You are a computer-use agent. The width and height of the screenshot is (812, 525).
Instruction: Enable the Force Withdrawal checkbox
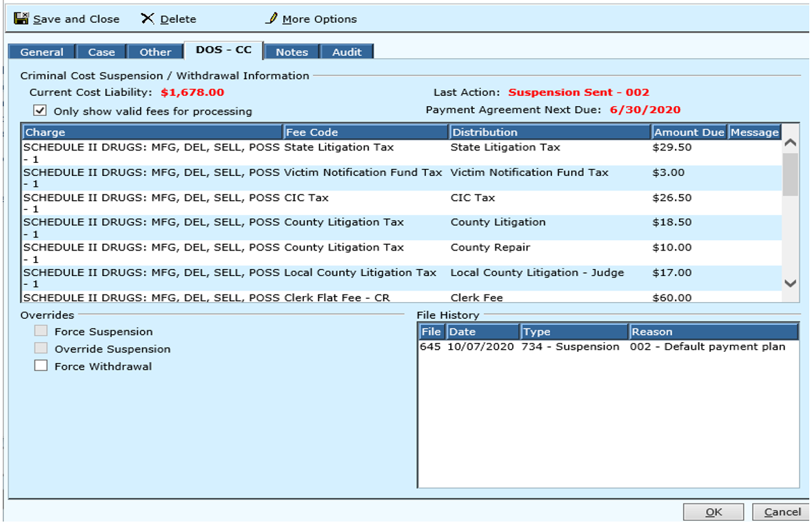41,366
